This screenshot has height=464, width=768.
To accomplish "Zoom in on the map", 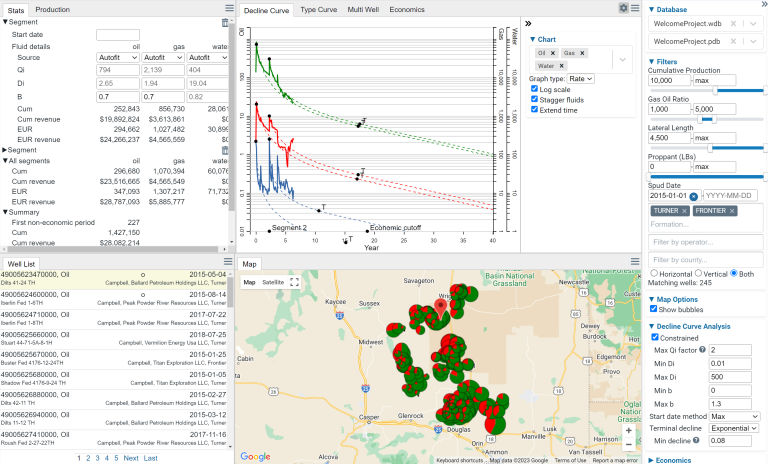I will click(x=628, y=430).
